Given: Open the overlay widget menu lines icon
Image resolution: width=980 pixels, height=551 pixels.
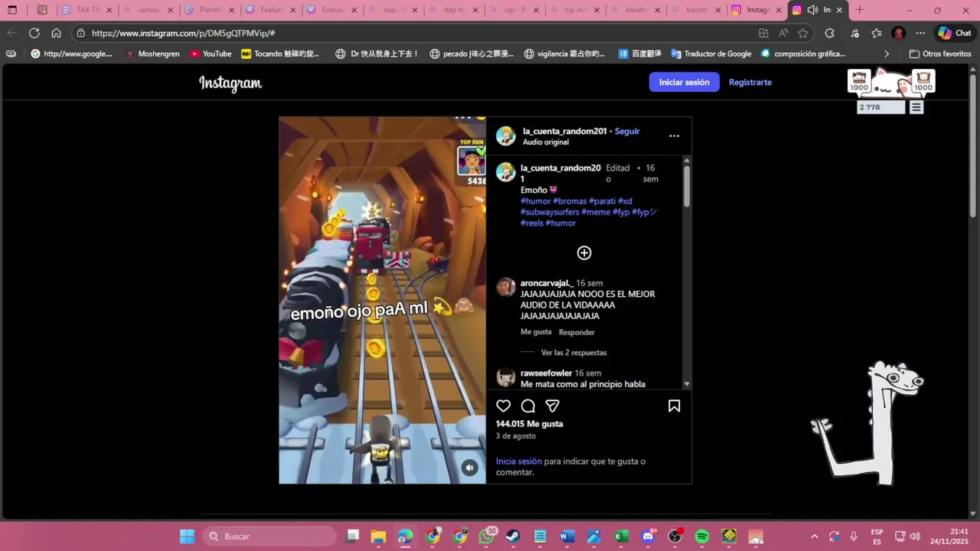Looking at the screenshot, I should pyautogui.click(x=916, y=107).
